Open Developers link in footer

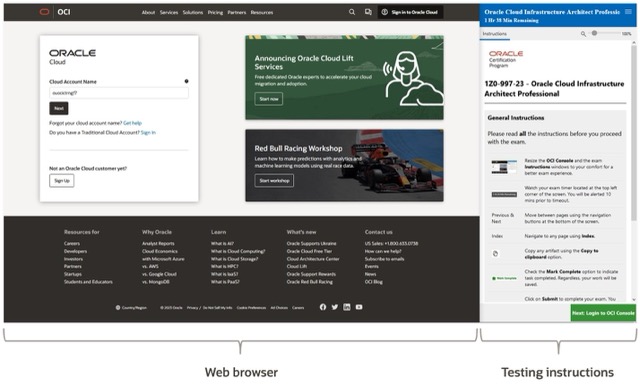(x=76, y=251)
